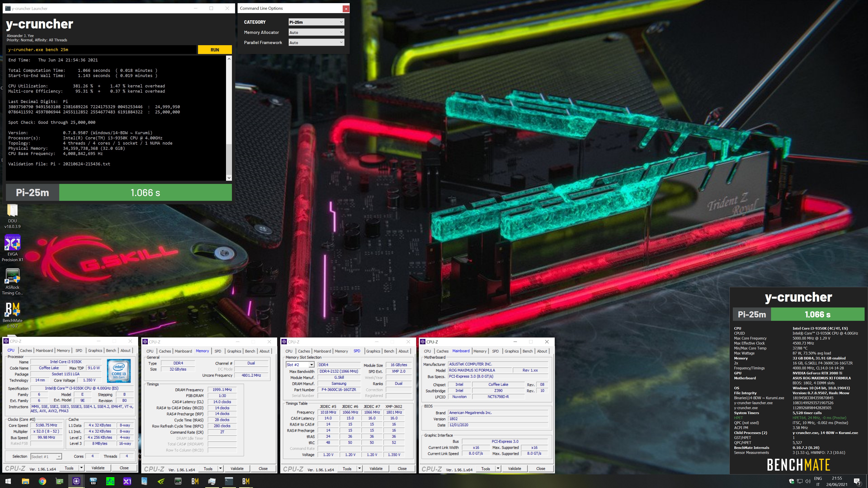Open Tools dropdown arrow in CPU-Z Mainboard window
The image size is (868, 488).
point(498,469)
